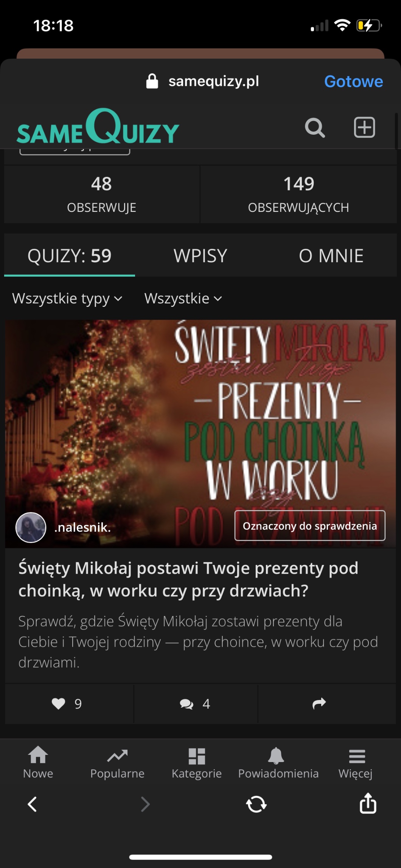Share the quiz using the arrow icon
Screen dimensions: 401x868
[x=319, y=703]
